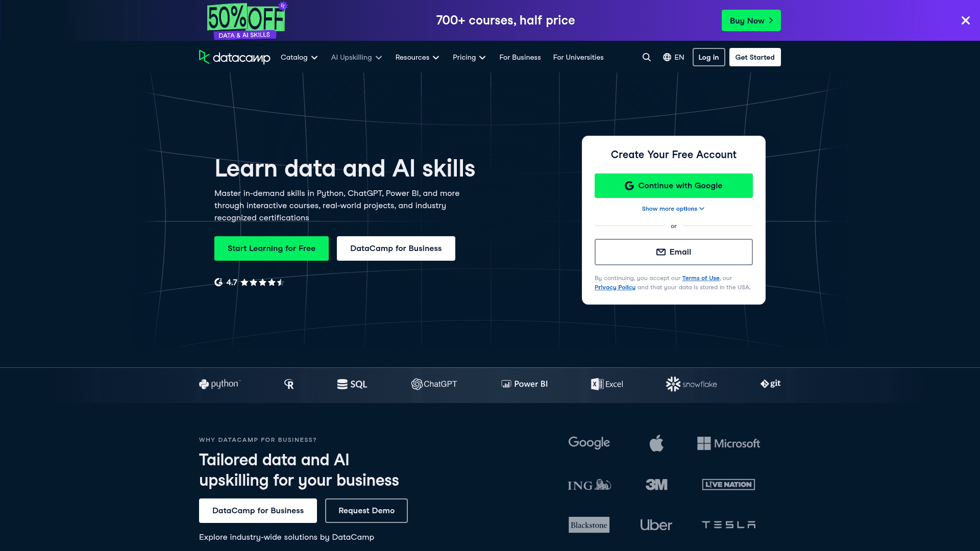Click the Apple company logo

click(656, 443)
